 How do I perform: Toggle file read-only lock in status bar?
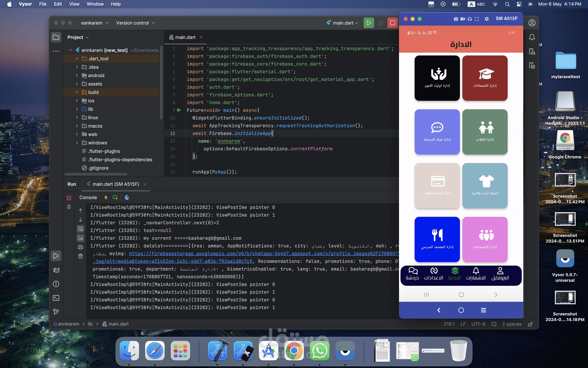[x=531, y=324]
